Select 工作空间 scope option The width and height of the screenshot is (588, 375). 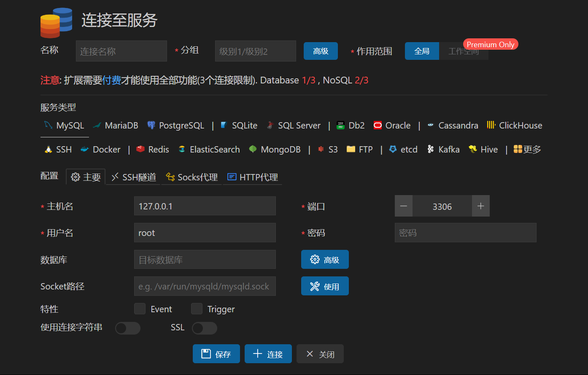464,51
